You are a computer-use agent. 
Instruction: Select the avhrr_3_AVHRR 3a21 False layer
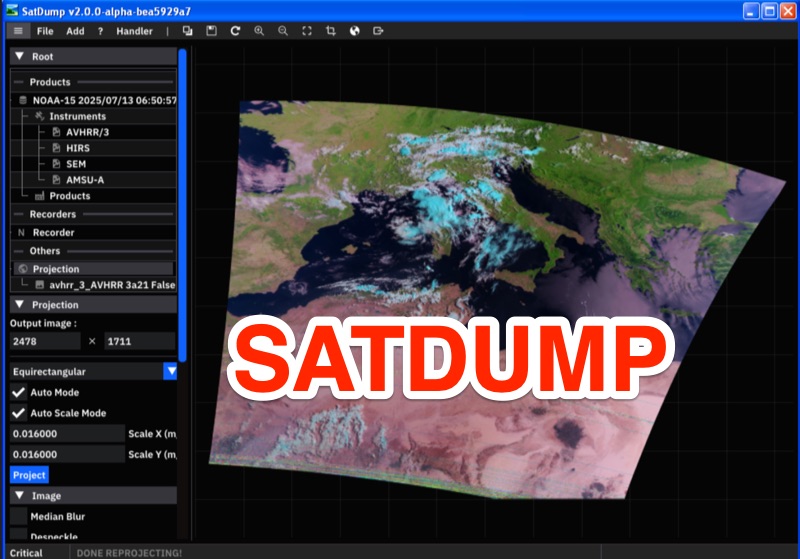(112, 285)
